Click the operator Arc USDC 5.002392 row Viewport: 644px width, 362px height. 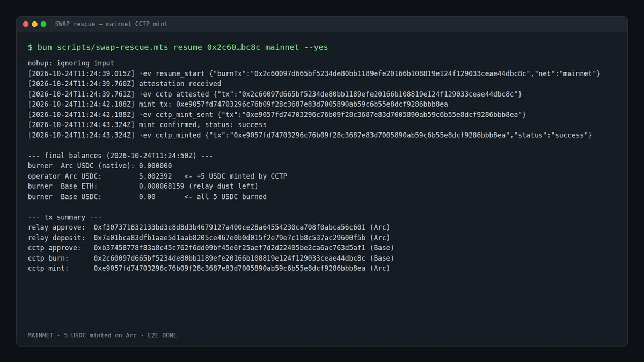157,176
